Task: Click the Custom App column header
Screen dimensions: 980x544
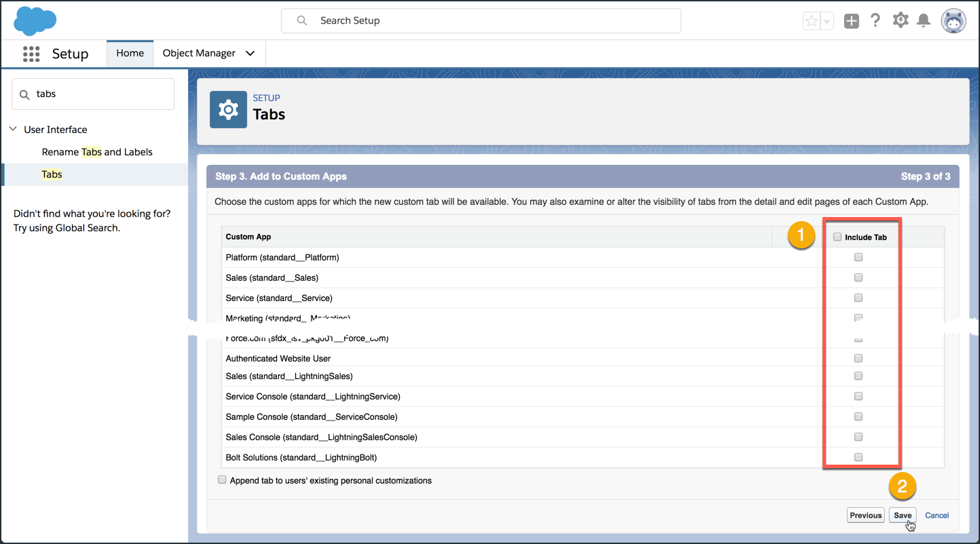Action: (x=248, y=237)
